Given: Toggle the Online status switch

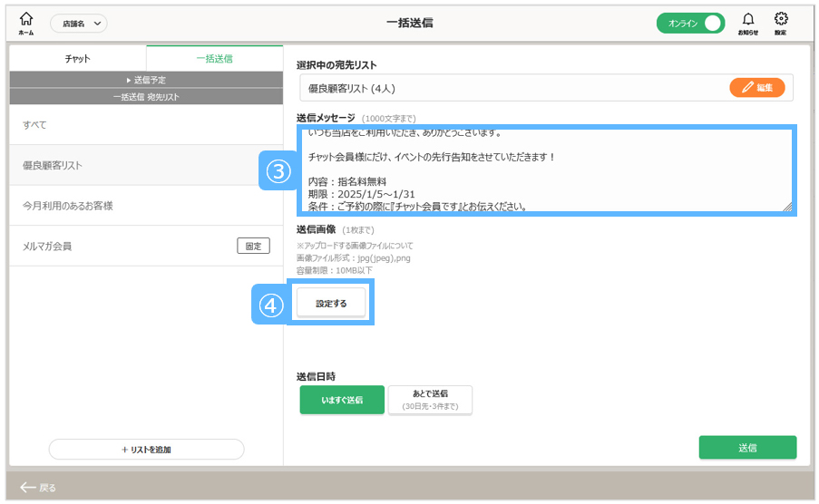Looking at the screenshot, I should pos(690,24).
